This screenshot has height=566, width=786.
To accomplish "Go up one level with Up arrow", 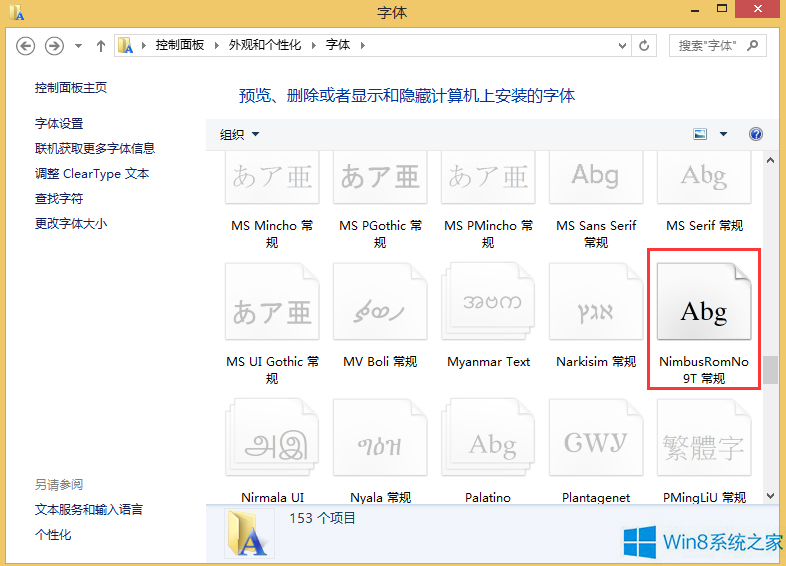I will point(101,46).
